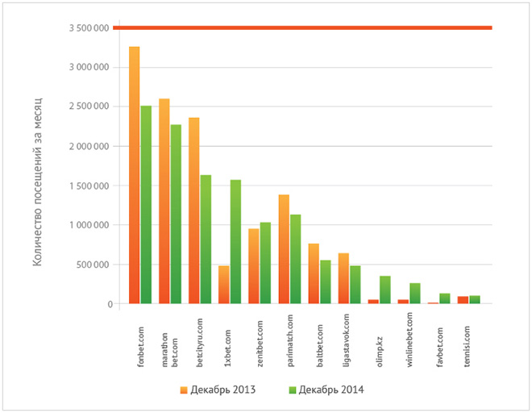Click the green Декабрь 2014 legend swatch

293,390
